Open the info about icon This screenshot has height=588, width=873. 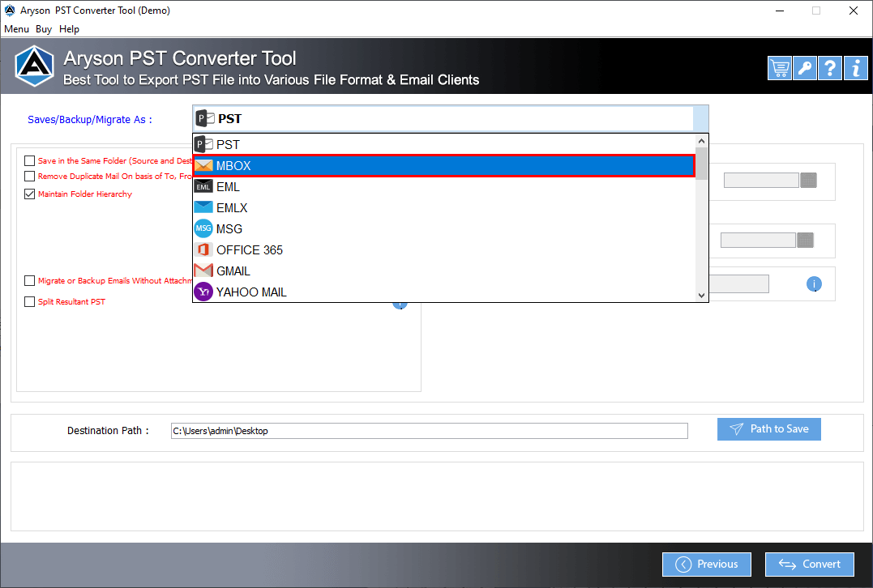click(x=855, y=68)
